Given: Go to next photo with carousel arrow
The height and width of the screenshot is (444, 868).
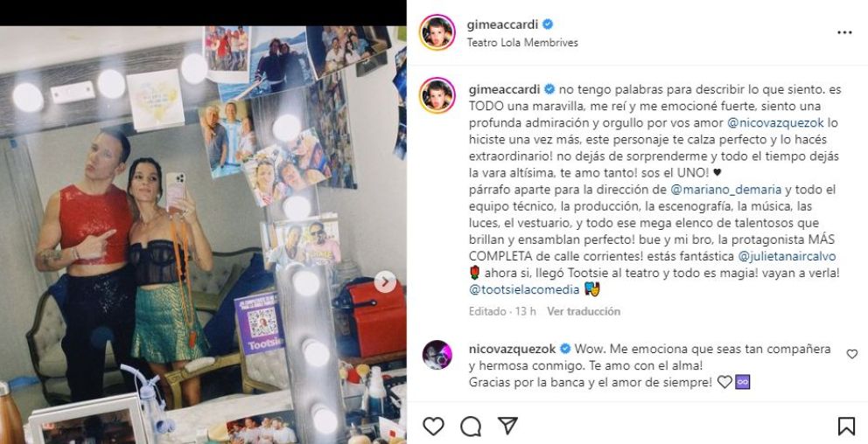Looking at the screenshot, I should [385, 282].
